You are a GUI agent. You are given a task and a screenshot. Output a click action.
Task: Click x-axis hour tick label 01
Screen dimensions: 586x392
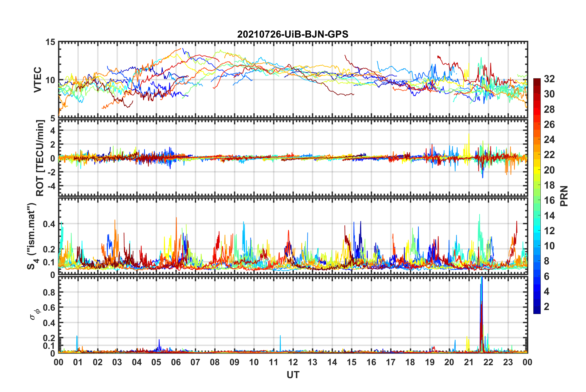point(78,362)
